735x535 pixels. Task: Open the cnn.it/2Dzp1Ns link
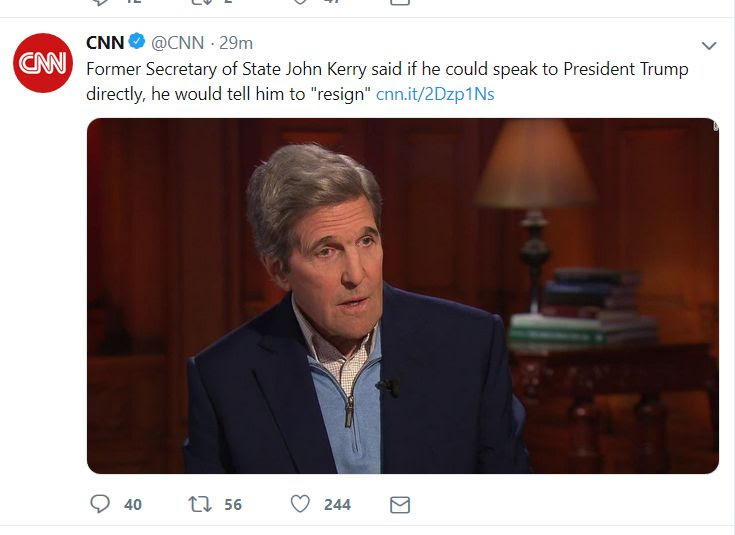435,94
